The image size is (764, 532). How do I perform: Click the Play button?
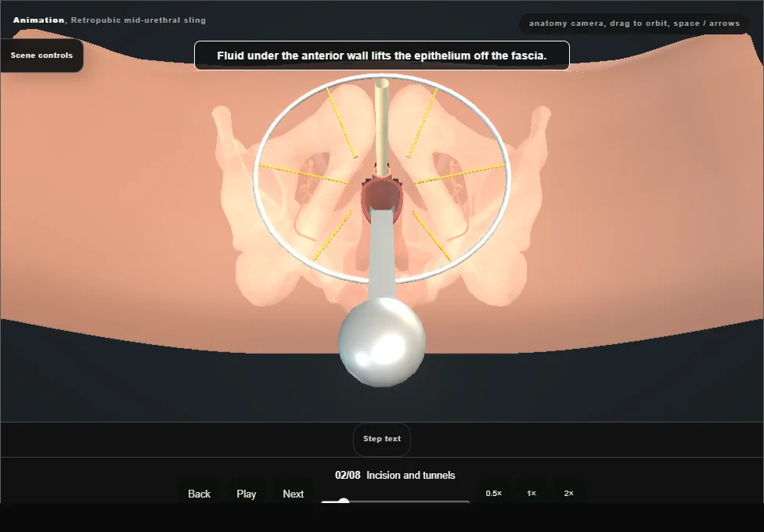point(246,494)
